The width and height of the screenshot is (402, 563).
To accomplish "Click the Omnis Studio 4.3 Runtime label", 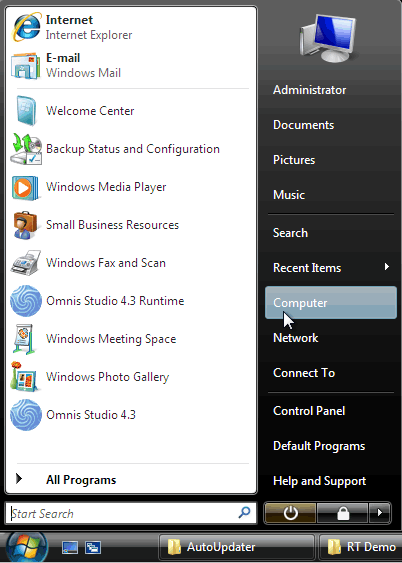I will [x=115, y=301].
